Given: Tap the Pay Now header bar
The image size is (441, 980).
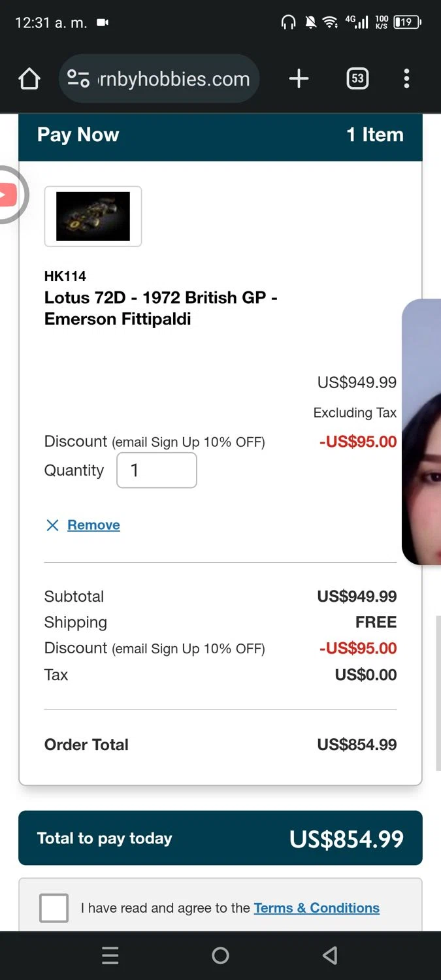Looking at the screenshot, I should click(220, 135).
